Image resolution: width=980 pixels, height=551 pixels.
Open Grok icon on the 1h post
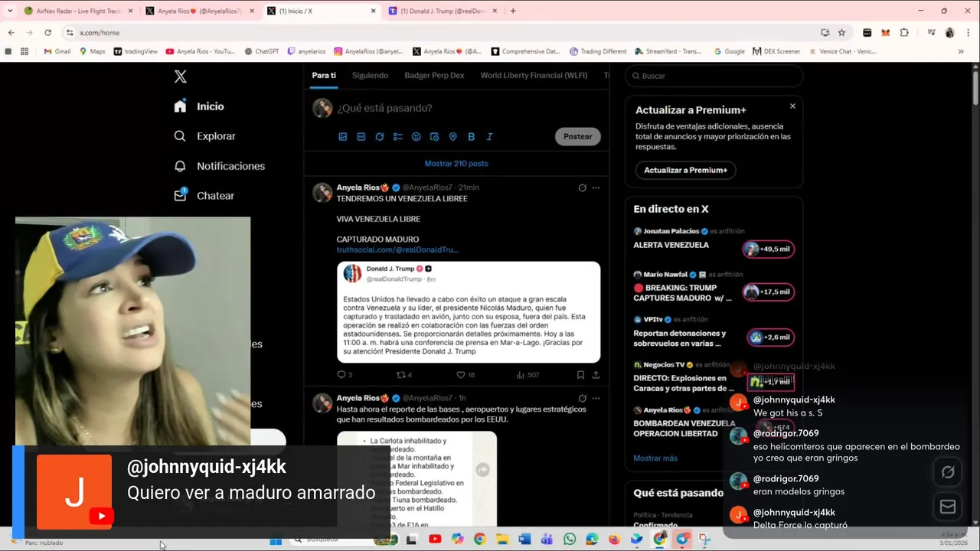point(583,398)
